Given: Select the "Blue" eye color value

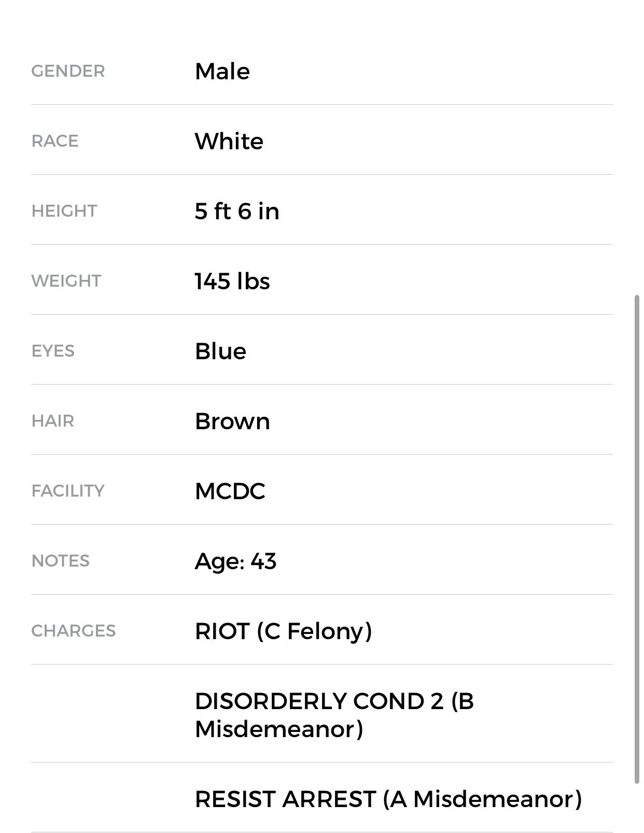Looking at the screenshot, I should pos(220,351).
